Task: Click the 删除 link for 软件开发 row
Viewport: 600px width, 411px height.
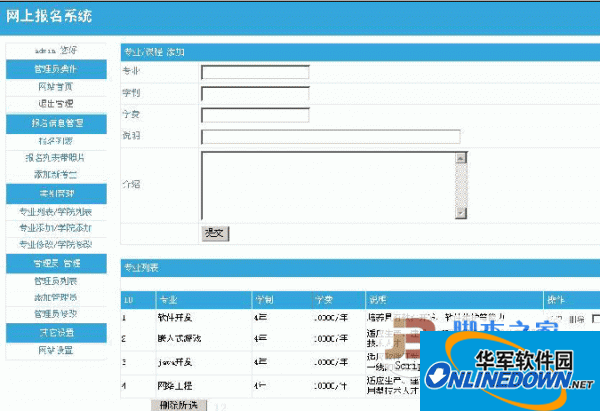Action: pyautogui.click(x=577, y=319)
